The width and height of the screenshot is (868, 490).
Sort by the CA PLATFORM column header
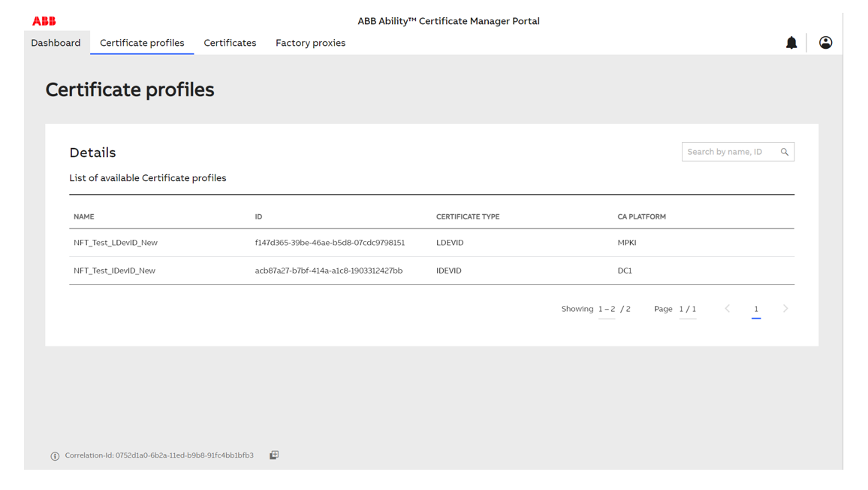(641, 216)
